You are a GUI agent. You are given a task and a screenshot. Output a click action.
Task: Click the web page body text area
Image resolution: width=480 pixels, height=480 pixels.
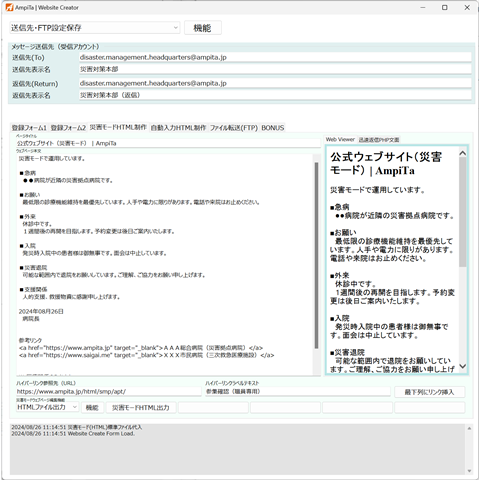[x=164, y=264]
